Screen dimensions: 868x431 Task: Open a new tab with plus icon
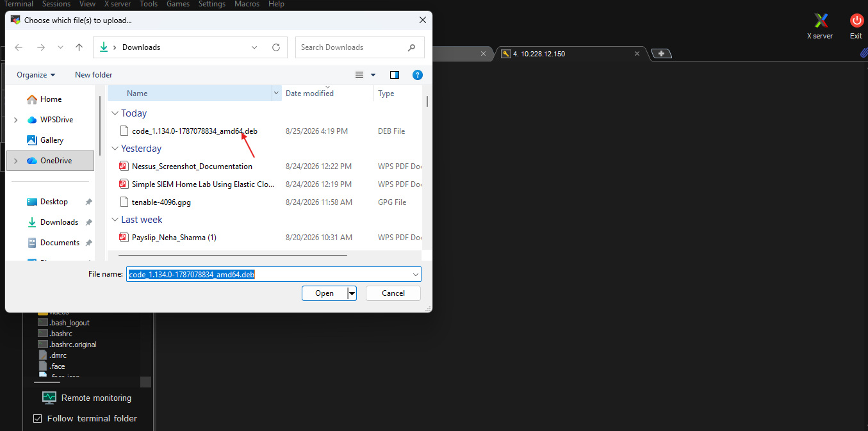point(661,54)
